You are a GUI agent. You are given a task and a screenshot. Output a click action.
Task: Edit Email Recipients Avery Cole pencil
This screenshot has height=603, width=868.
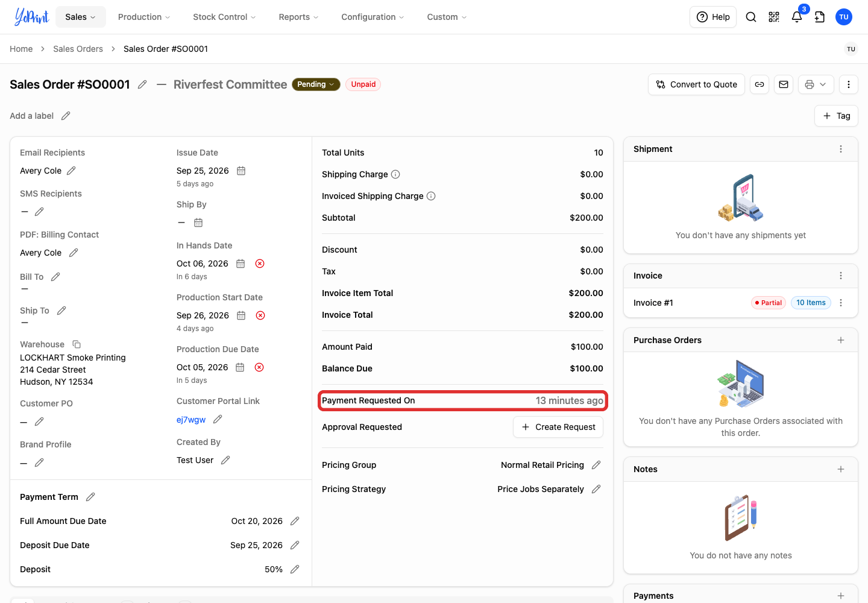[x=71, y=171]
